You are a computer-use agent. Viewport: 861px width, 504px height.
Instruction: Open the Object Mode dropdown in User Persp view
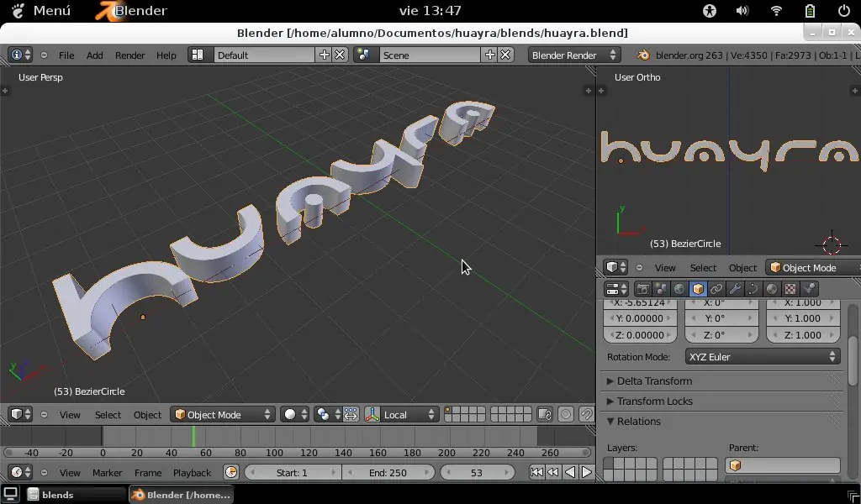[222, 414]
